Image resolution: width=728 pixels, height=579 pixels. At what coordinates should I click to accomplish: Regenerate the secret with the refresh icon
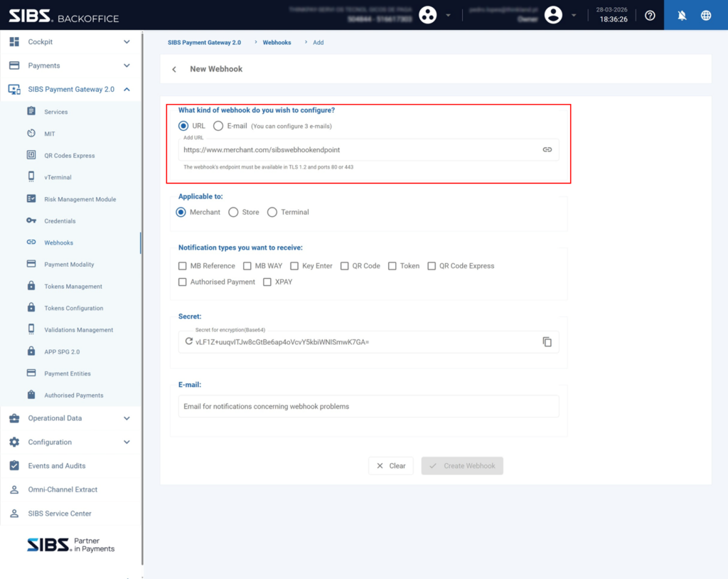pyautogui.click(x=189, y=342)
